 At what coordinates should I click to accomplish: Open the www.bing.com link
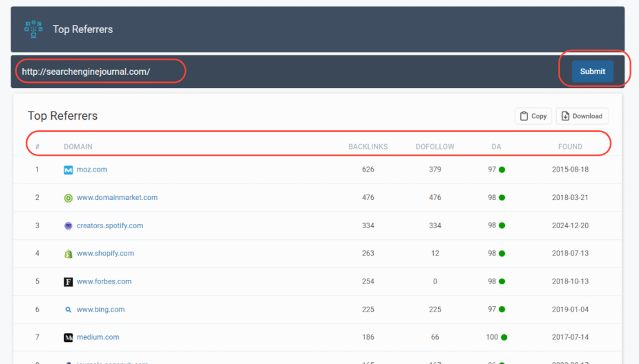coord(100,309)
